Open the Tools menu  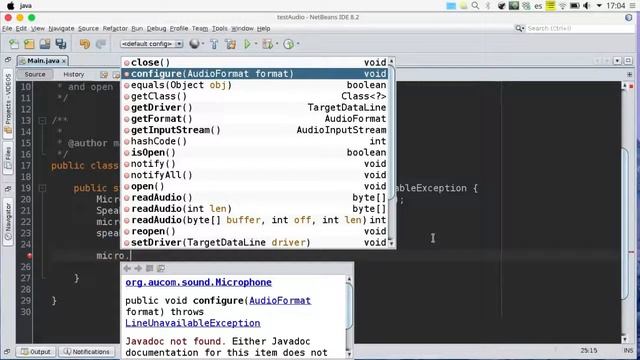[x=220, y=28]
